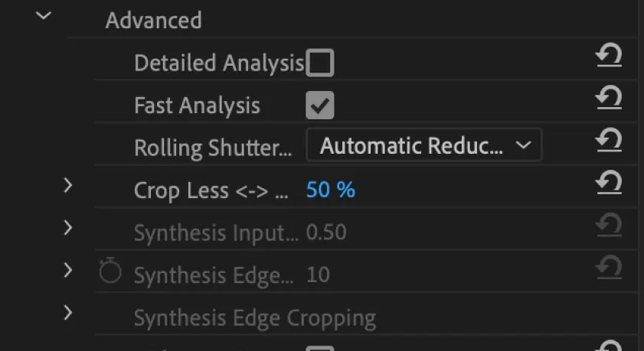The width and height of the screenshot is (644, 351).
Task: Expand the Synthesis Edge Cropping group
Action: (68, 313)
